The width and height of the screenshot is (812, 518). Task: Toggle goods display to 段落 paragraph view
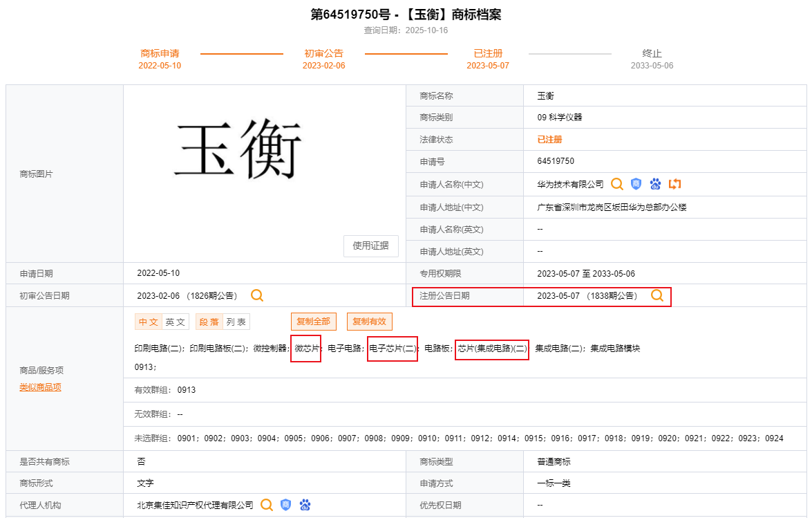pyautogui.click(x=209, y=322)
